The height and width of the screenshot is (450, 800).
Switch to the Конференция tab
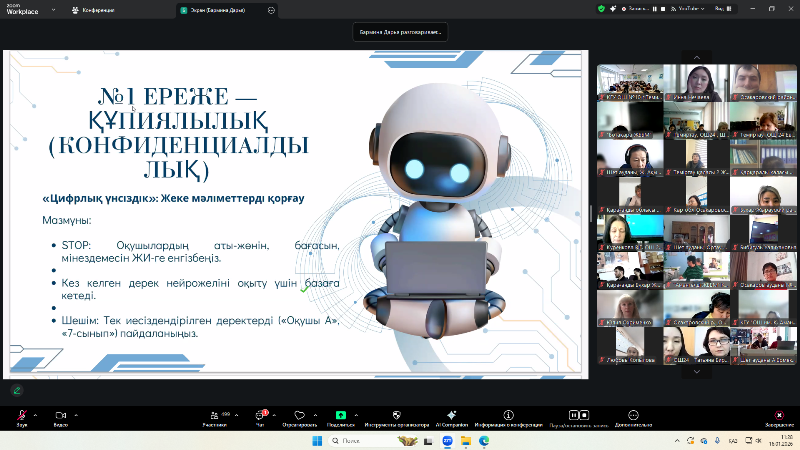94,9
